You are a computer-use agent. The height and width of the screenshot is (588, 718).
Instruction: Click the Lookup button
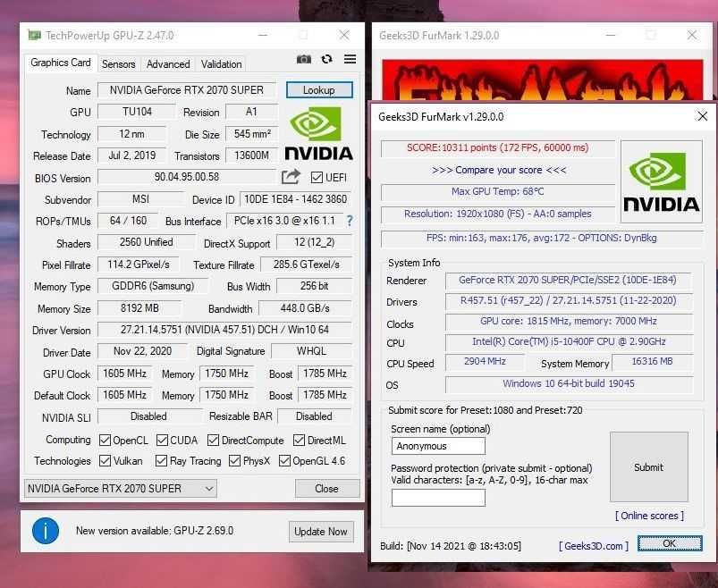click(x=319, y=90)
